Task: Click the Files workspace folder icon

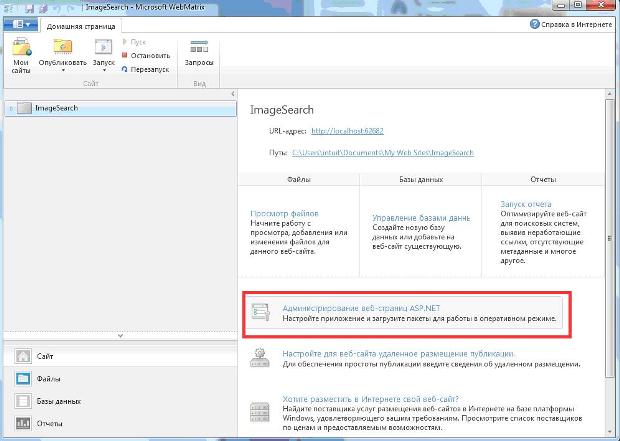Action: pyautogui.click(x=23, y=379)
